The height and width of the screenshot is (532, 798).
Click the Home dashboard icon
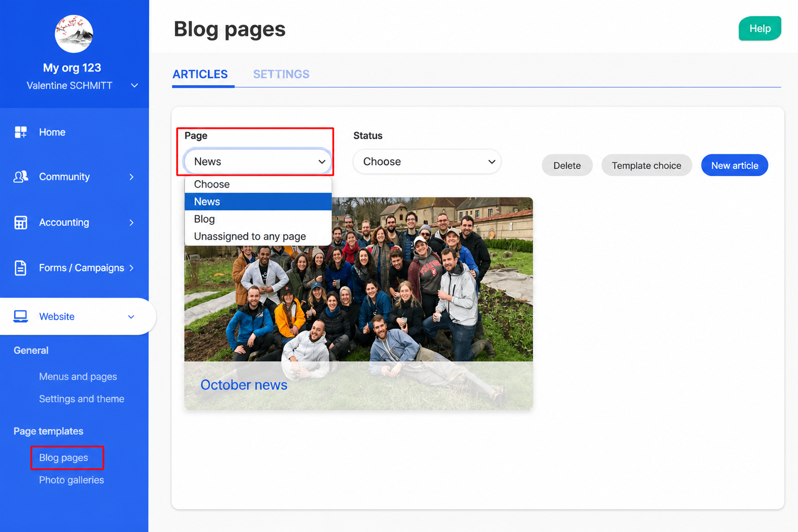pos(21,132)
